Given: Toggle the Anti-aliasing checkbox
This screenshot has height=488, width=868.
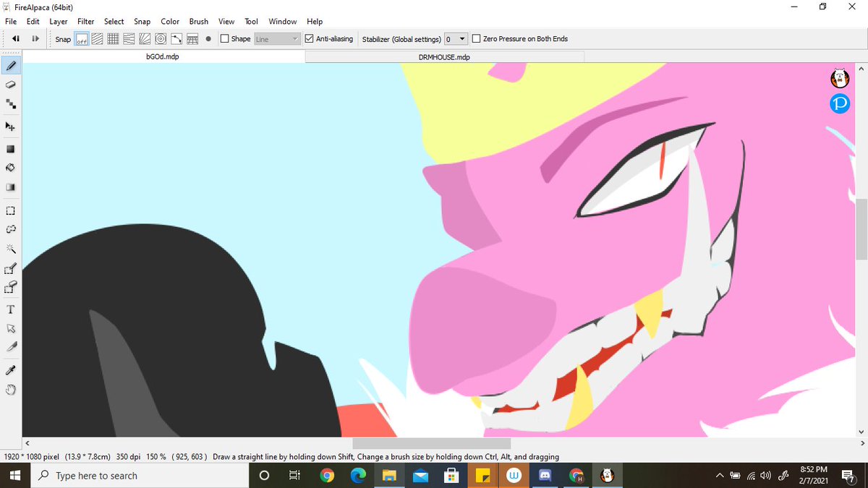Looking at the screenshot, I should tap(310, 39).
